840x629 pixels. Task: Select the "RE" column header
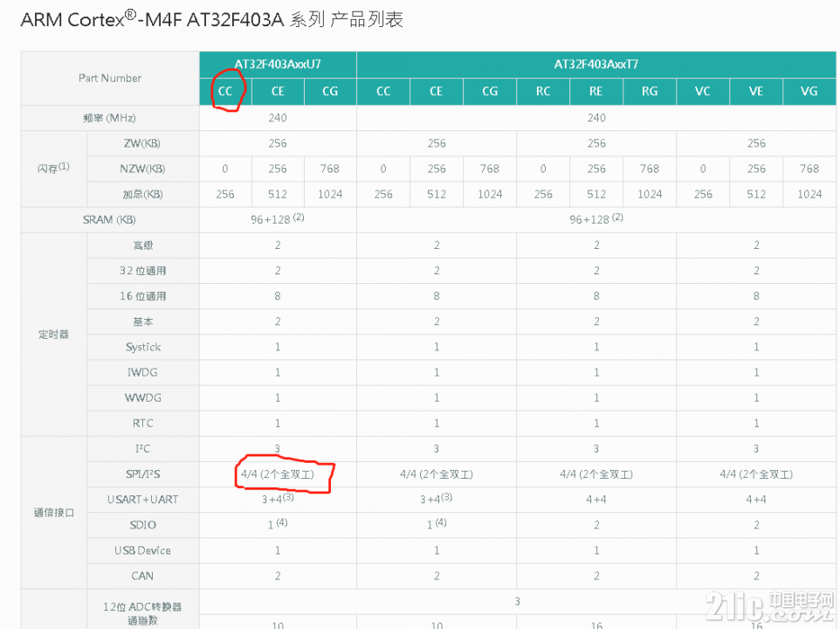point(596,92)
